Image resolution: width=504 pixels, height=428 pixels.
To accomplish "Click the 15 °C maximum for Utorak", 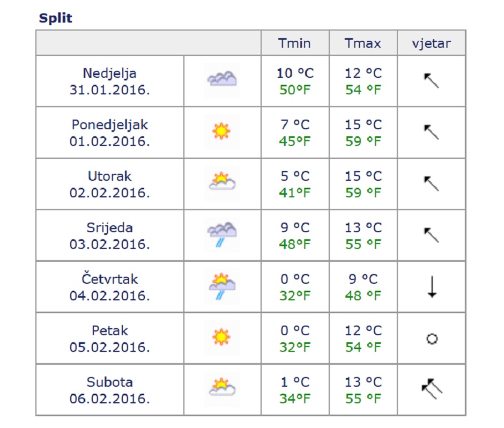I will 363,176.
